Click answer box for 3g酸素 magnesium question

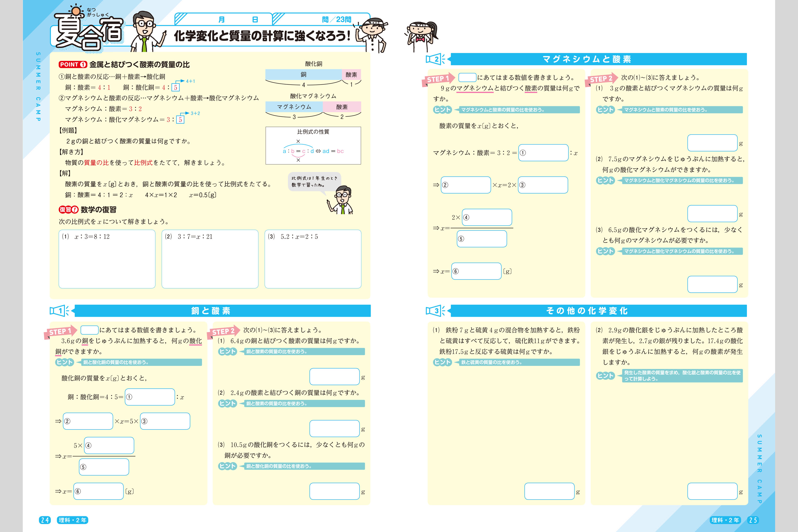tap(713, 143)
